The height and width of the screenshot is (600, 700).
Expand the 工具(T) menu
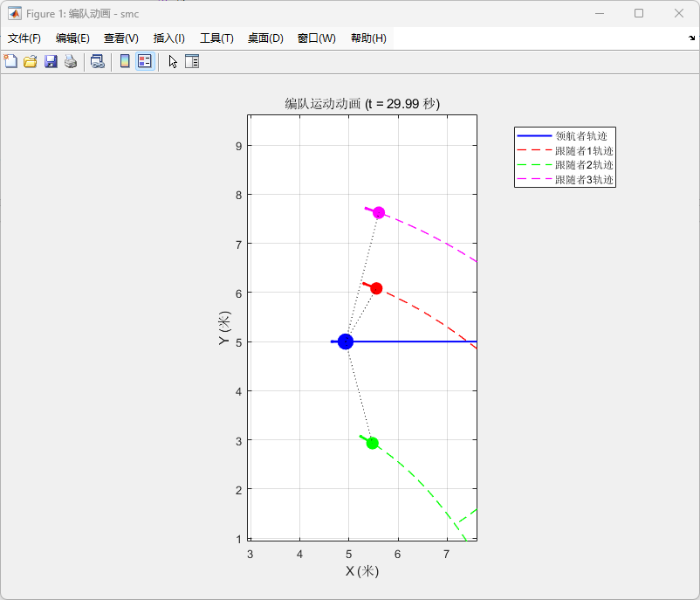coord(216,38)
